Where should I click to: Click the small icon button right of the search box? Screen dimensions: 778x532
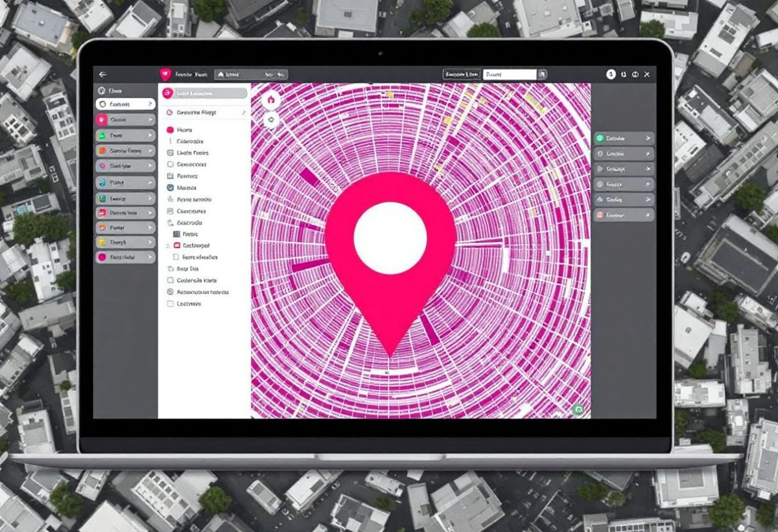tap(543, 75)
